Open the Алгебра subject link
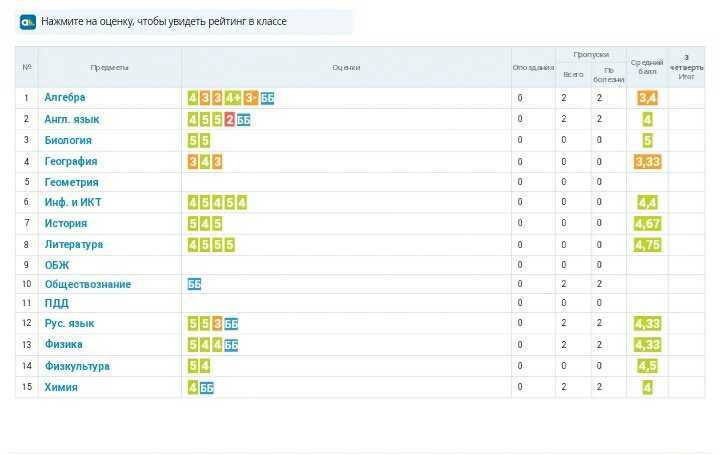Viewport: 720px width, 455px height. [x=65, y=97]
